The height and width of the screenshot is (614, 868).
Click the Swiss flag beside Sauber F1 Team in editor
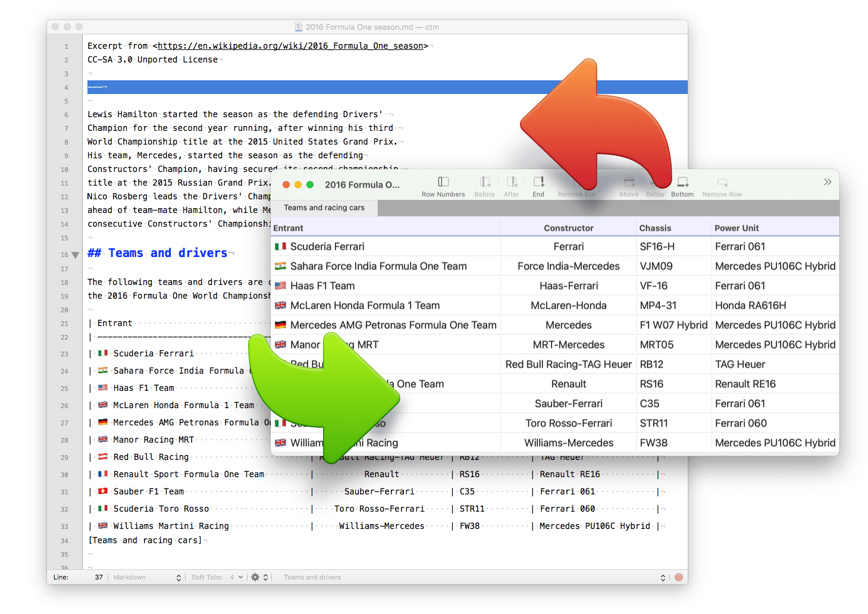(x=103, y=491)
